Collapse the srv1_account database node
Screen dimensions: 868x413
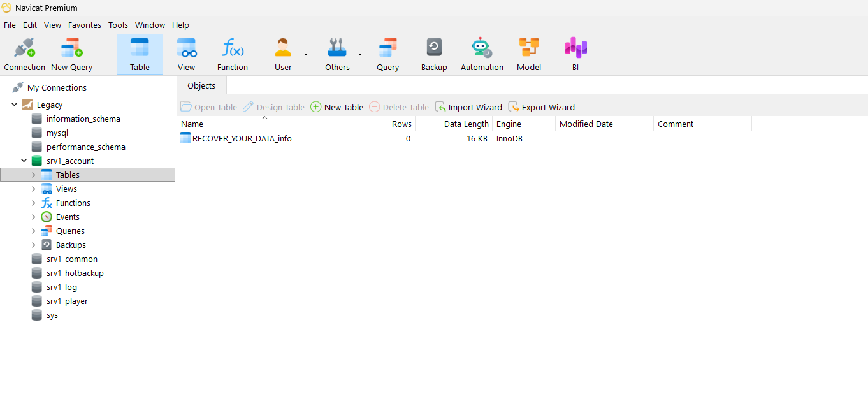tap(24, 161)
